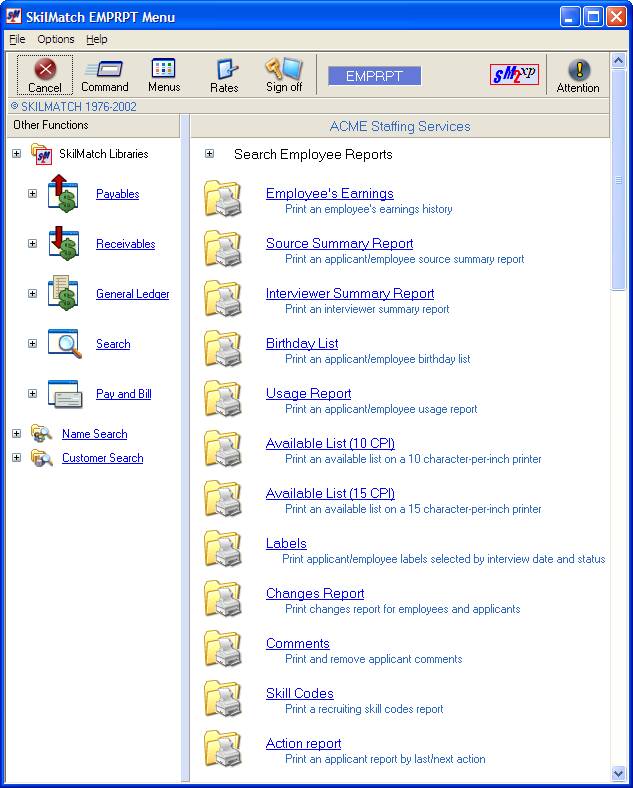Open the Command toolbar icon

tap(104, 69)
